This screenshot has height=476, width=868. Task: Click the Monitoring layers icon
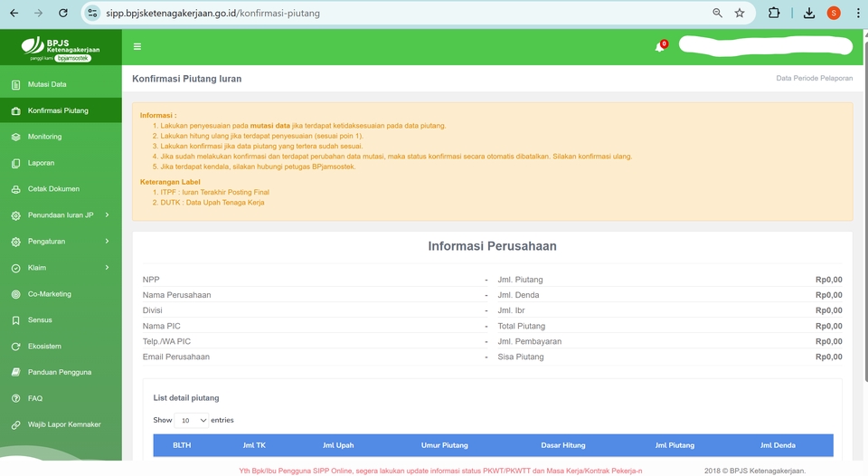16,137
